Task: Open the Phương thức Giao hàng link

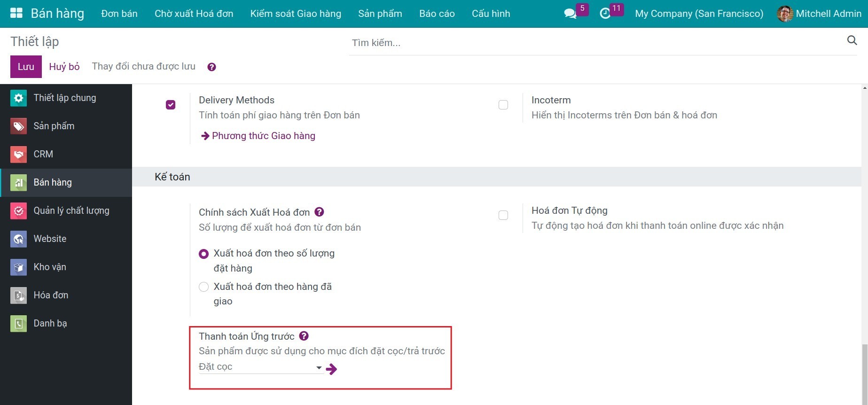Action: point(263,136)
